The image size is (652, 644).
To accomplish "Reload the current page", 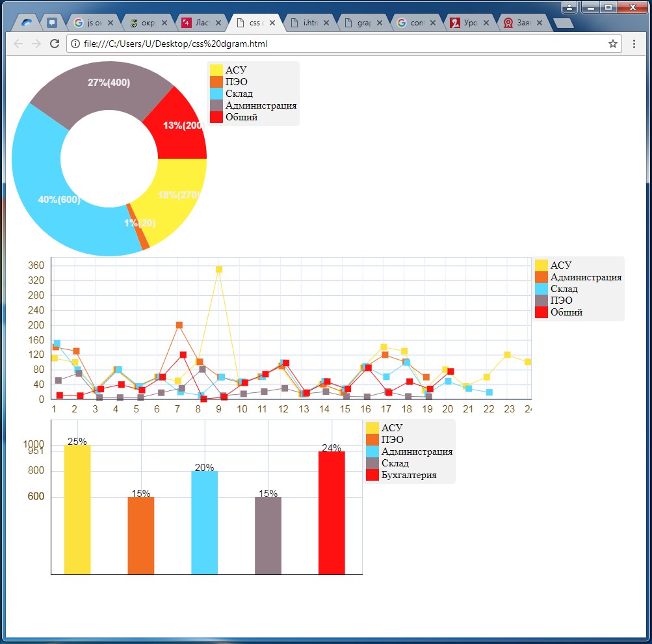I will click(x=55, y=44).
